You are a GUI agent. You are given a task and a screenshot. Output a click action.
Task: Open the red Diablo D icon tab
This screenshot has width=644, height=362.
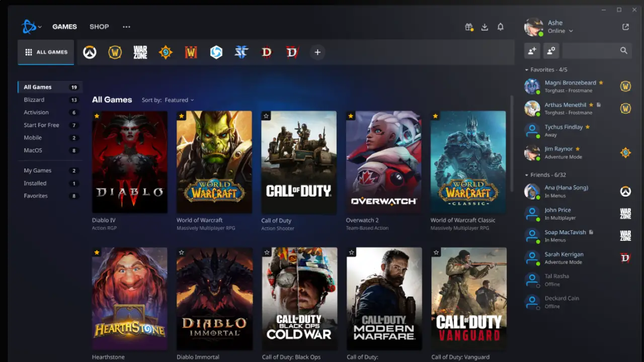click(267, 52)
